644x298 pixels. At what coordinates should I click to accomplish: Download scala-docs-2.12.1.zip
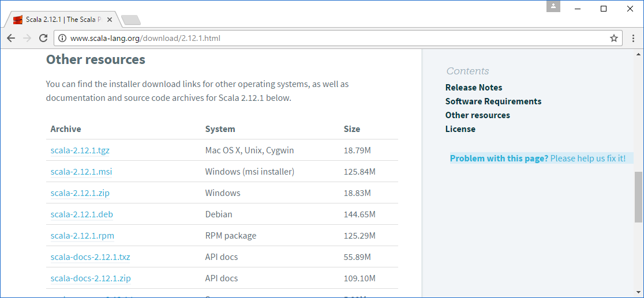click(x=91, y=278)
